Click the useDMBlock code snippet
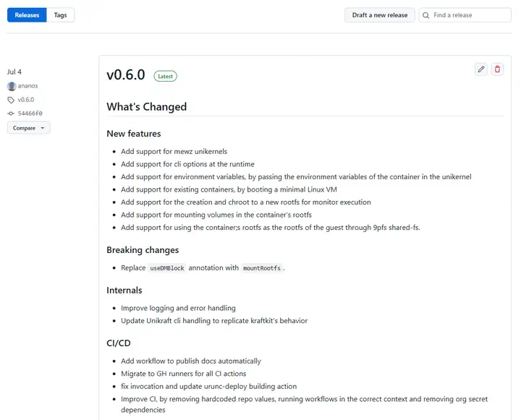 [168, 268]
